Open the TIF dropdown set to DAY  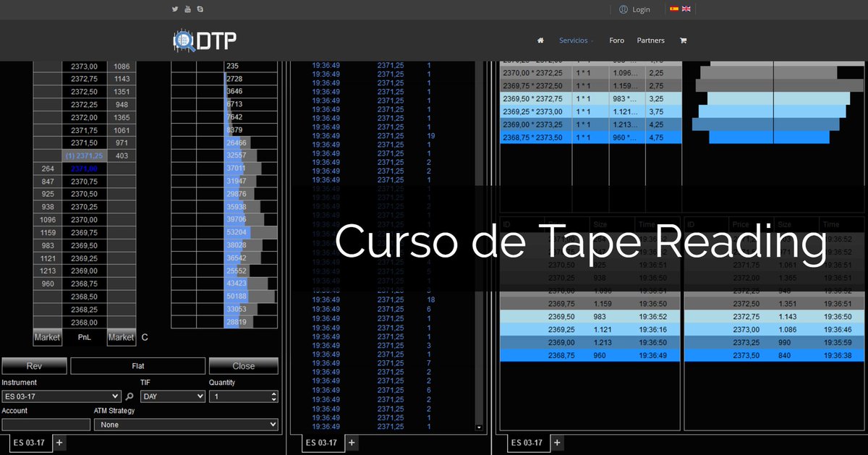point(173,396)
